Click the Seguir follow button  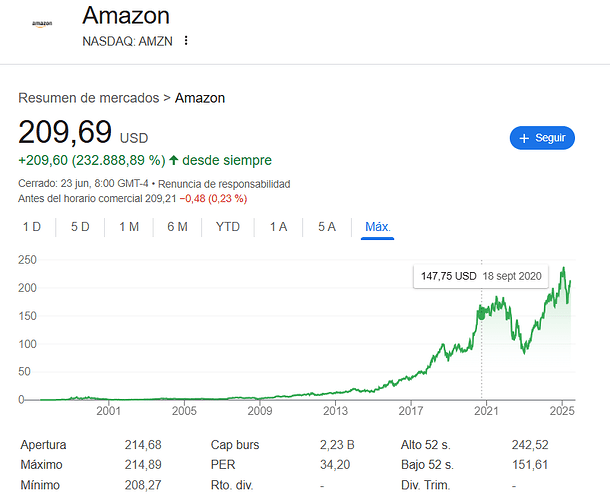point(542,138)
